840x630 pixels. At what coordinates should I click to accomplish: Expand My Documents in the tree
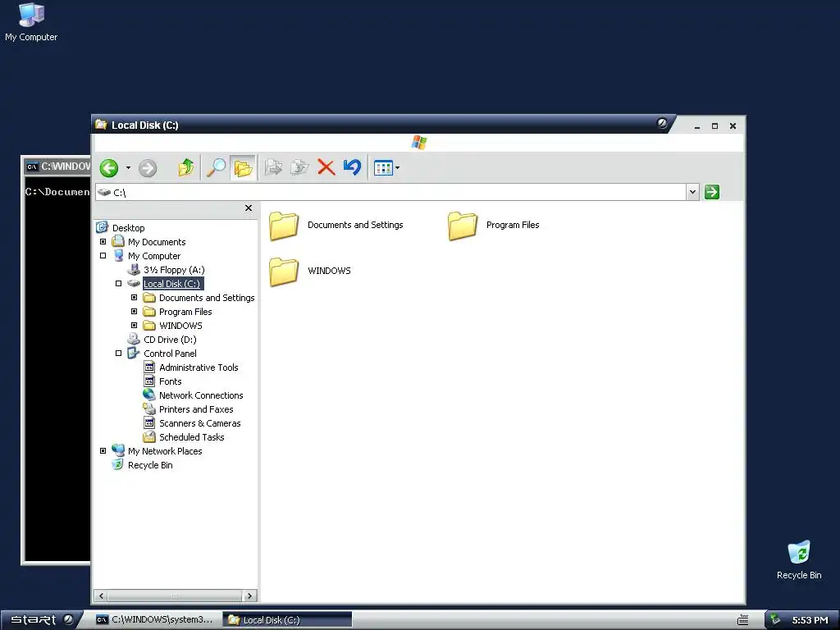(103, 242)
